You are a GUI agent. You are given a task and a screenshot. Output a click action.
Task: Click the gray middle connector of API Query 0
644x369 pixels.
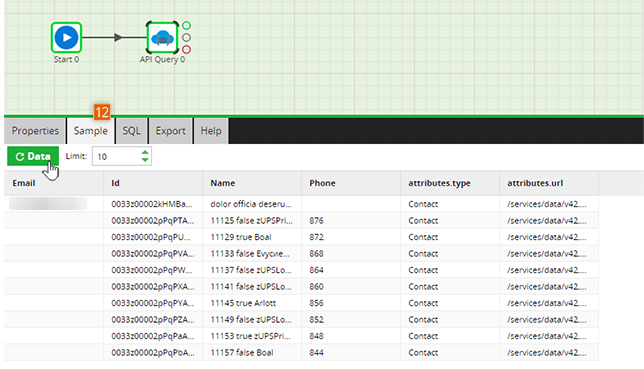point(186,37)
